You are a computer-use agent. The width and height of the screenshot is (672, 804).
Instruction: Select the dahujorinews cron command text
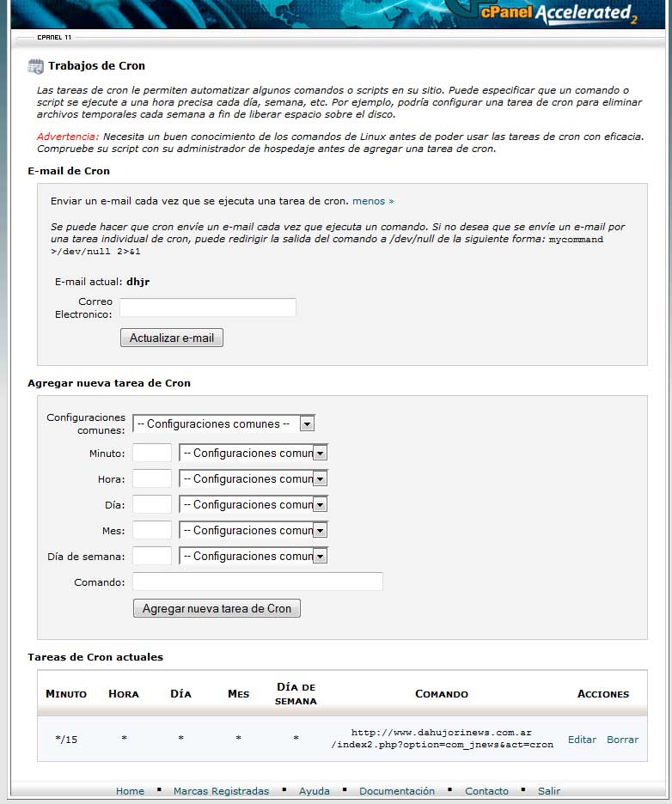(x=443, y=739)
